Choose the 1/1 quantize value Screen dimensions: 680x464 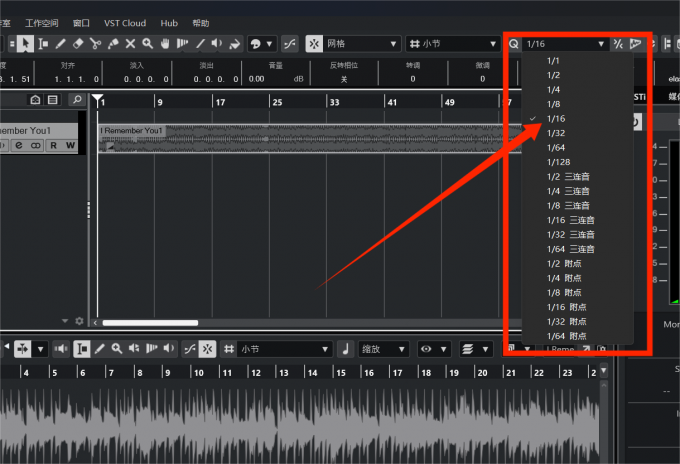(x=577, y=61)
